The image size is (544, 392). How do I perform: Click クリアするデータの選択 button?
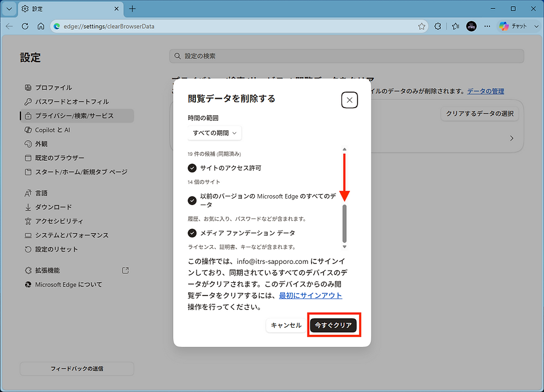pos(480,114)
